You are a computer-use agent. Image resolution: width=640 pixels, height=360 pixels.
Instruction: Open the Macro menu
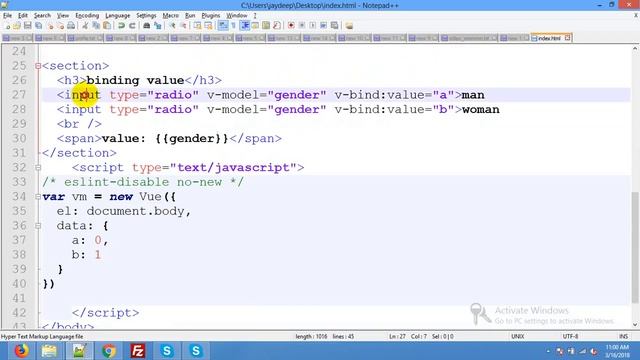click(171, 16)
